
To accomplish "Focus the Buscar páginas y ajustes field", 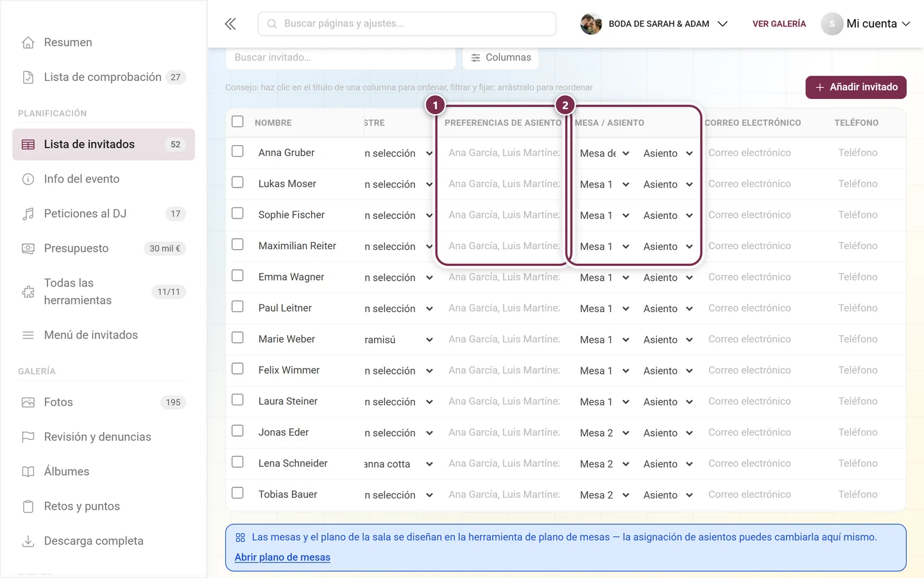I will (x=407, y=24).
